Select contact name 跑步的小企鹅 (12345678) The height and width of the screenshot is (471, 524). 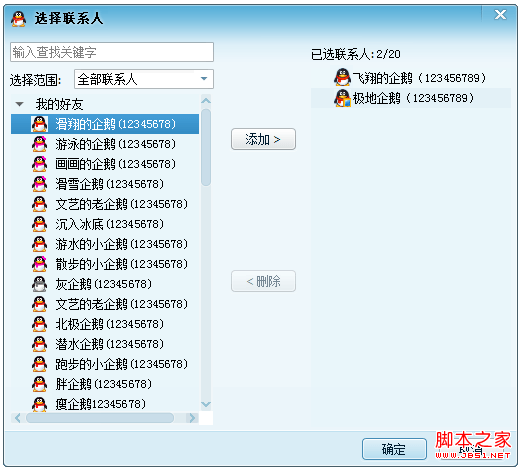122,364
